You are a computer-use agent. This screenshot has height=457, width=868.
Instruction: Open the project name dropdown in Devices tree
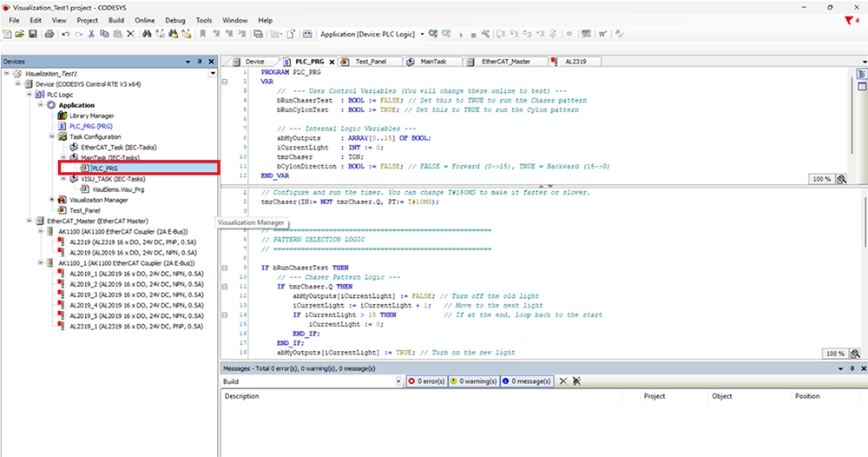(213, 73)
